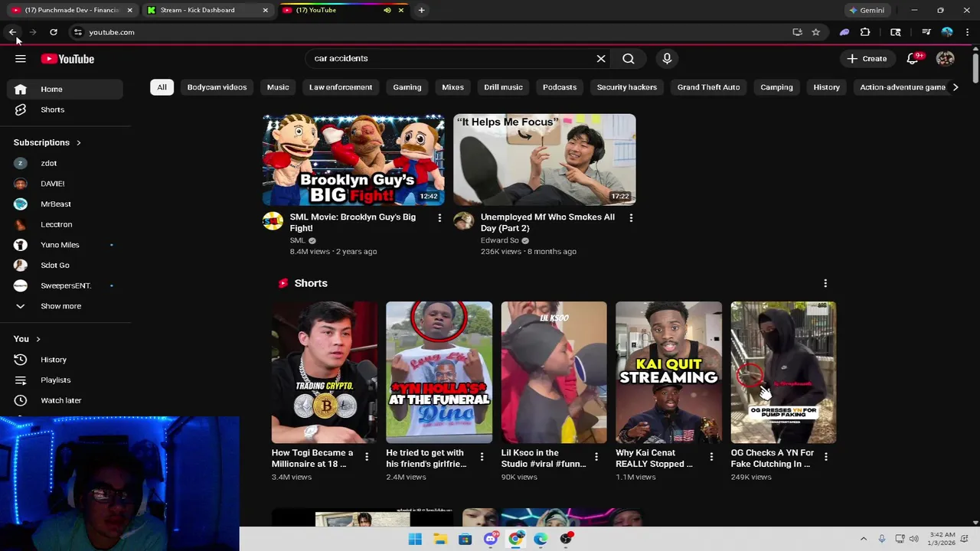The height and width of the screenshot is (551, 980).
Task: Open options for the Kai Cenat short
Action: pos(711,457)
